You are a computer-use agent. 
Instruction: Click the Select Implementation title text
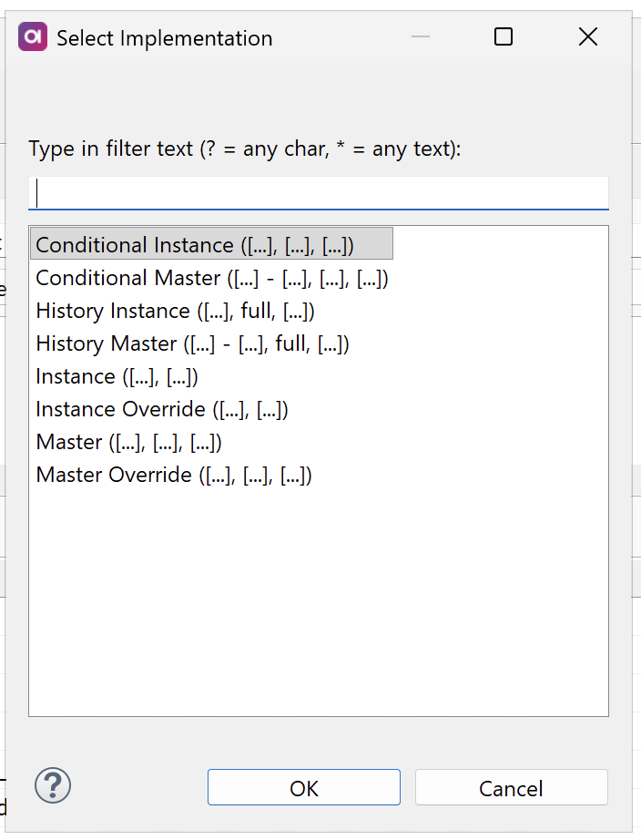coord(164,38)
